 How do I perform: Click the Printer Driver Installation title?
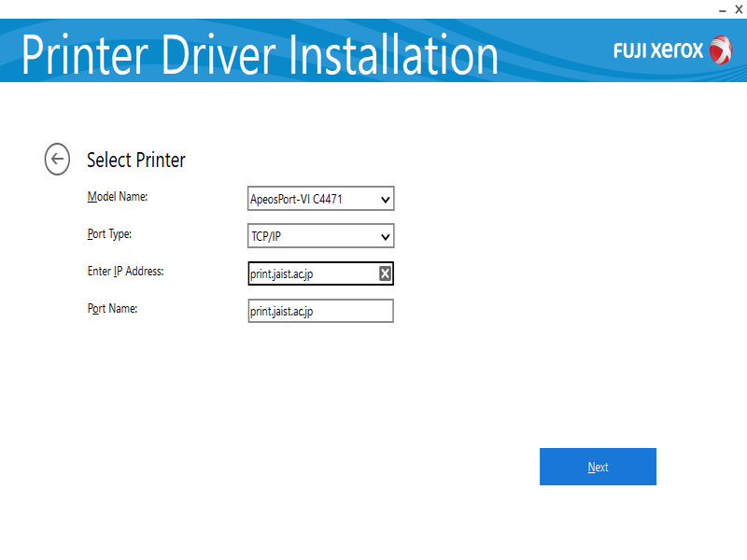click(x=260, y=55)
